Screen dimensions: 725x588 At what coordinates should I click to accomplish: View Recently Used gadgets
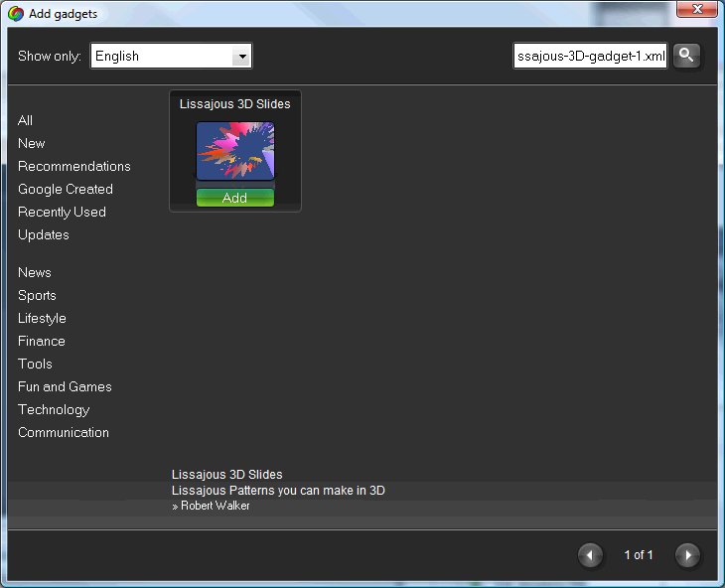pyautogui.click(x=62, y=213)
